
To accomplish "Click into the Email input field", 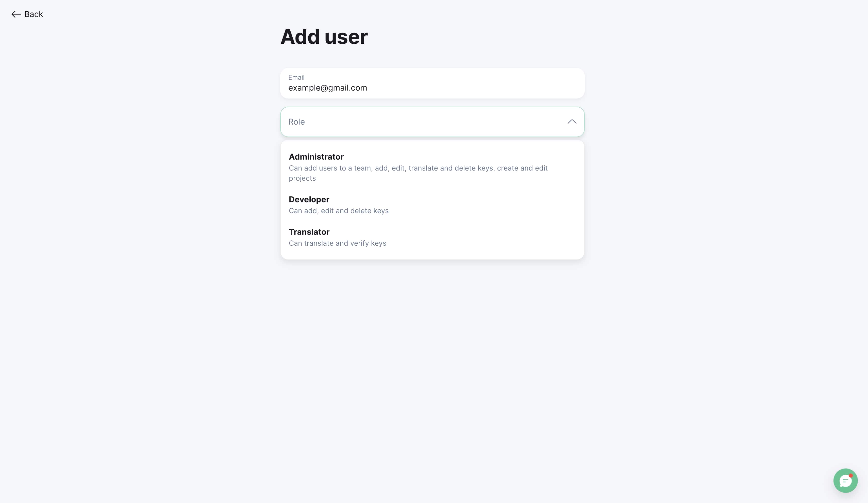I will (432, 83).
